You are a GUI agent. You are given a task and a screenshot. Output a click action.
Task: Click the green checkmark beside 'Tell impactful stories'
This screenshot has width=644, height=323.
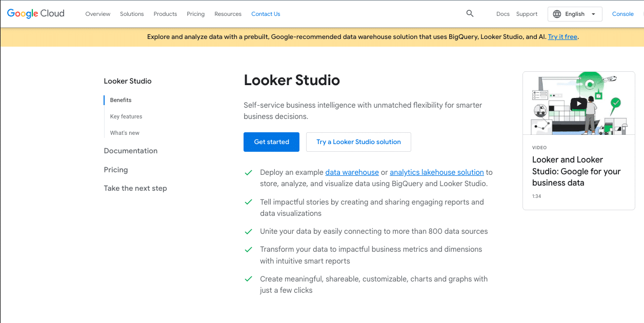pos(249,202)
